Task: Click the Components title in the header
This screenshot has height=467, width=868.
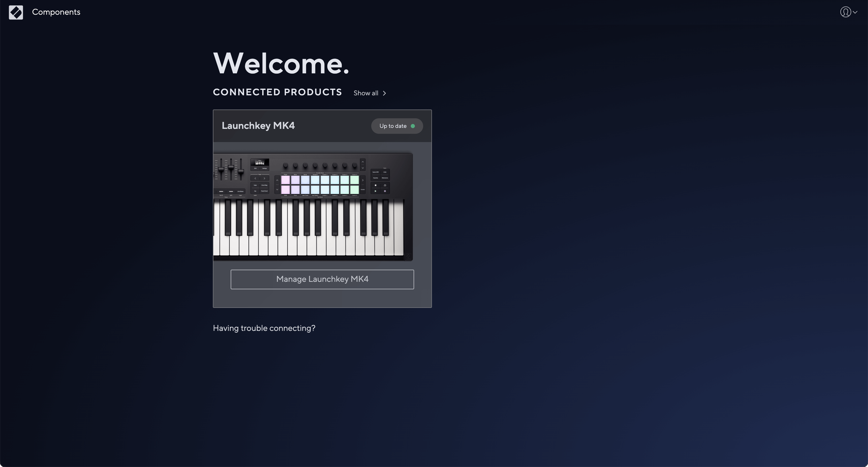Action: (56, 12)
